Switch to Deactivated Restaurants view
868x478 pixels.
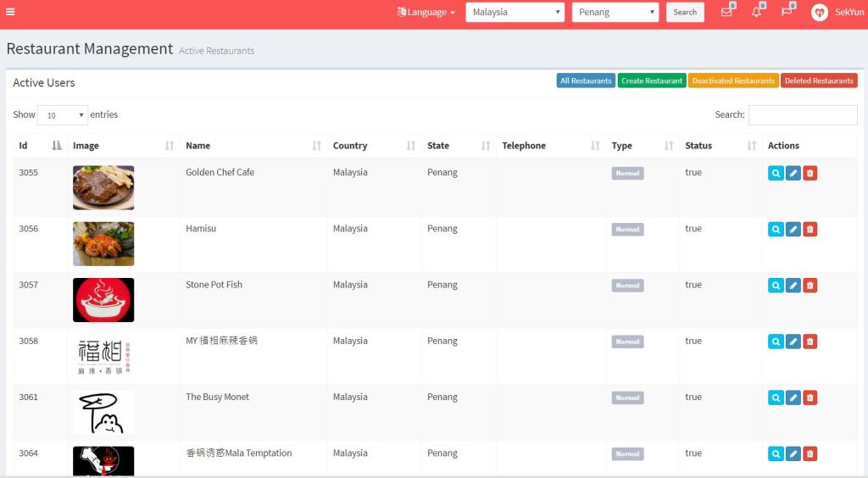[x=733, y=81]
